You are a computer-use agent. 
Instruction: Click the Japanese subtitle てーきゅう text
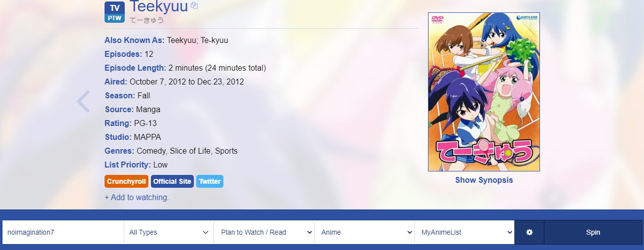pos(147,20)
